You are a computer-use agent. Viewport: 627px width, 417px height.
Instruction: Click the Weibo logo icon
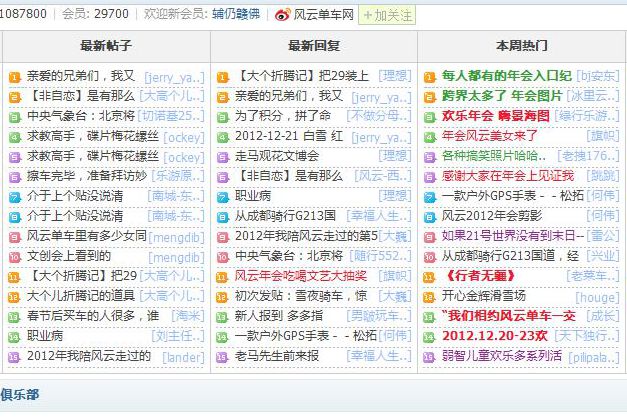click(x=282, y=15)
